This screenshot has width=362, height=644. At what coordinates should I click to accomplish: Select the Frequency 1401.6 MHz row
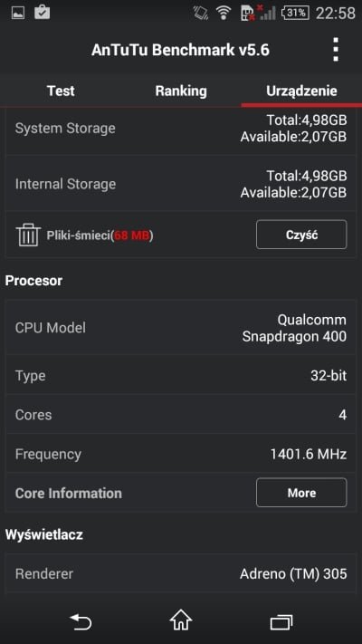tap(181, 454)
